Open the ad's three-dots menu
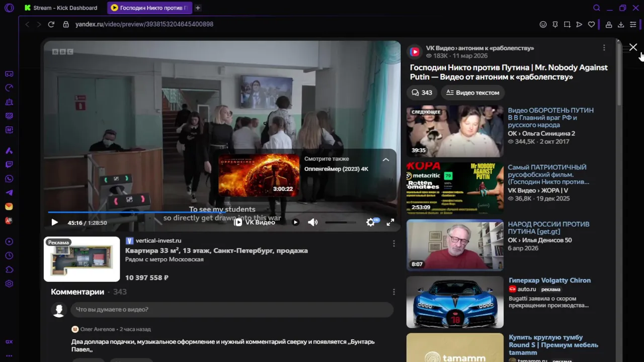This screenshot has height=362, width=644. 393,243
